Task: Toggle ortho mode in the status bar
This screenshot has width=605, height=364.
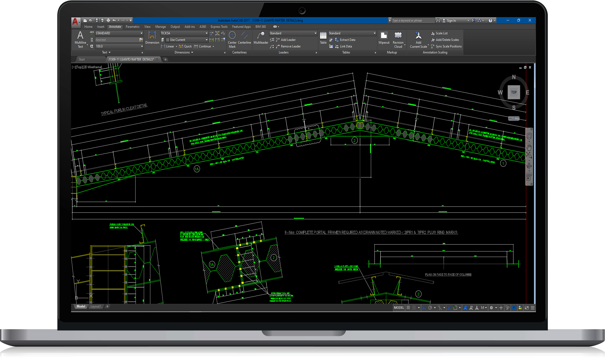Action: [425, 308]
